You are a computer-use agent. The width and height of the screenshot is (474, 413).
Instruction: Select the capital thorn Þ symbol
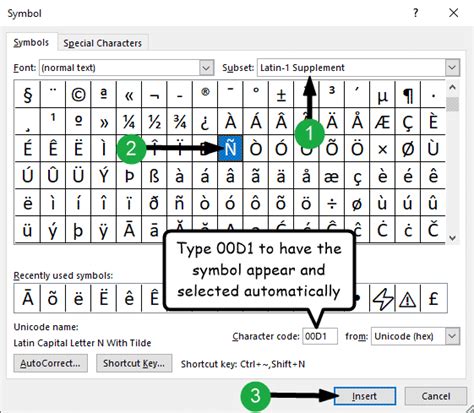129,176
